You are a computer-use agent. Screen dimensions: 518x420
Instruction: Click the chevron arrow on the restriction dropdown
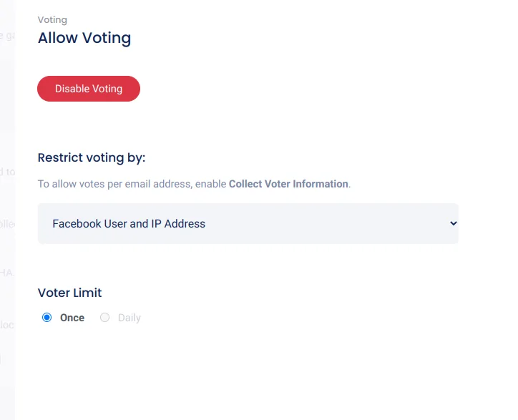[x=453, y=223]
